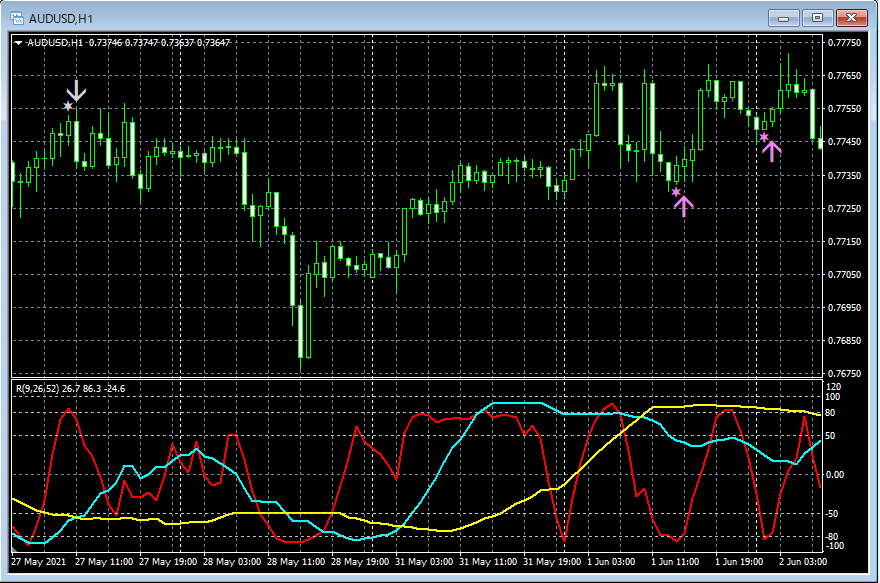880x583 pixels.
Task: Click the 0.76850 price on the scale
Action: click(846, 341)
